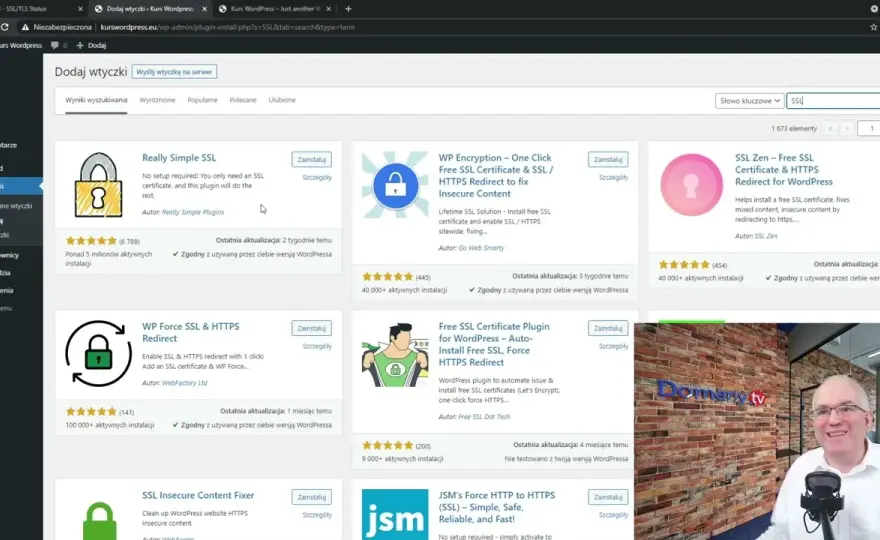880x540 pixels.
Task: Click the SSL plugin search field
Action: click(833, 100)
